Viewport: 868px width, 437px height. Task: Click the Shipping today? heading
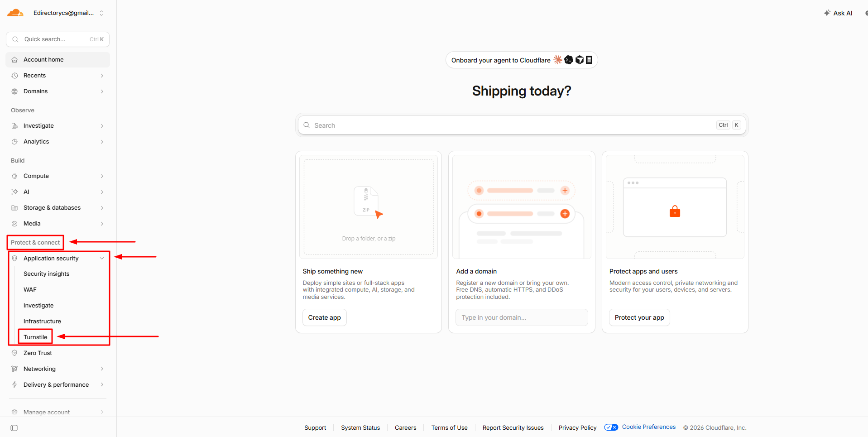point(522,91)
